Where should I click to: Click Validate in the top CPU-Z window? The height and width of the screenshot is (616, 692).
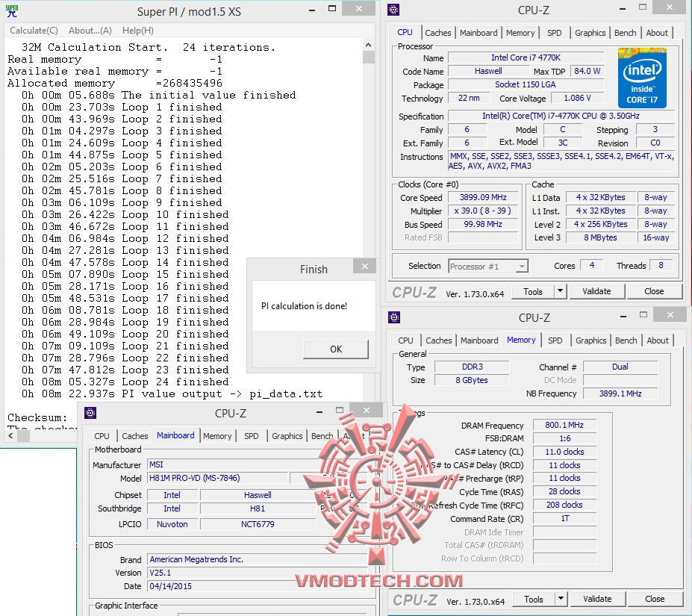click(596, 290)
